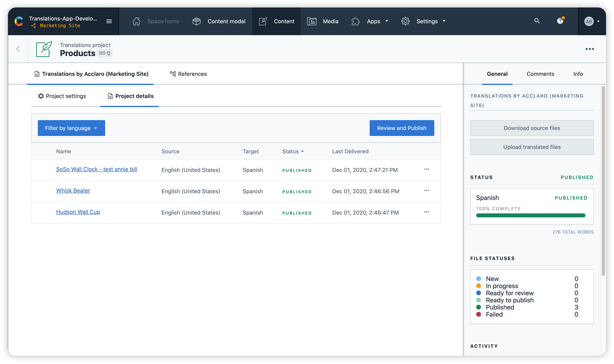Click the search icon in toolbar
The width and height of the screenshot is (614, 364).
(x=537, y=21)
